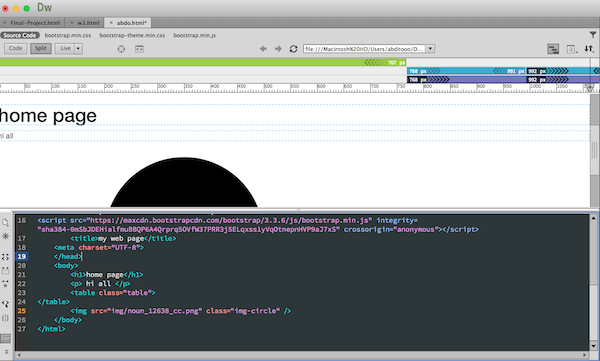Select the Source Code button
Image resolution: width=600 pixels, height=361 pixels.
point(20,35)
